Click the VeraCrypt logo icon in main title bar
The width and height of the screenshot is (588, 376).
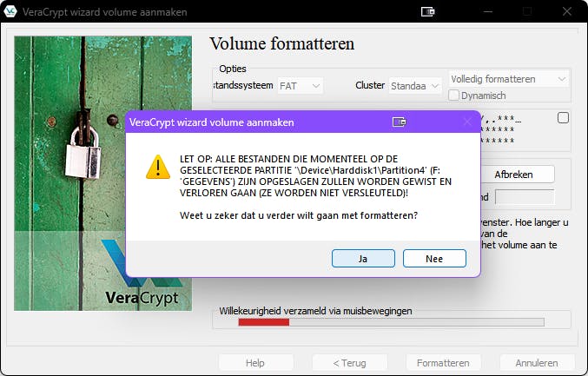(10, 11)
